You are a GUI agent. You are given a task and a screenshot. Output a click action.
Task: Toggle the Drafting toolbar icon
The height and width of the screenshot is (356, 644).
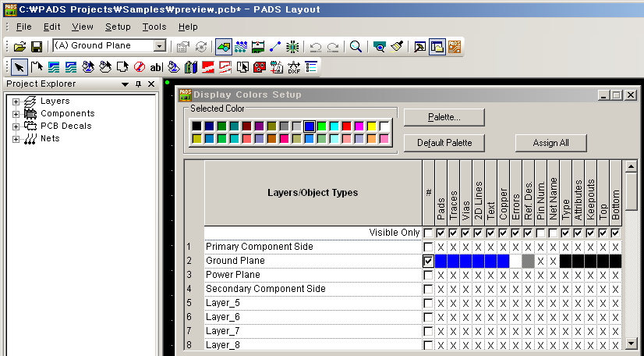(x=224, y=47)
